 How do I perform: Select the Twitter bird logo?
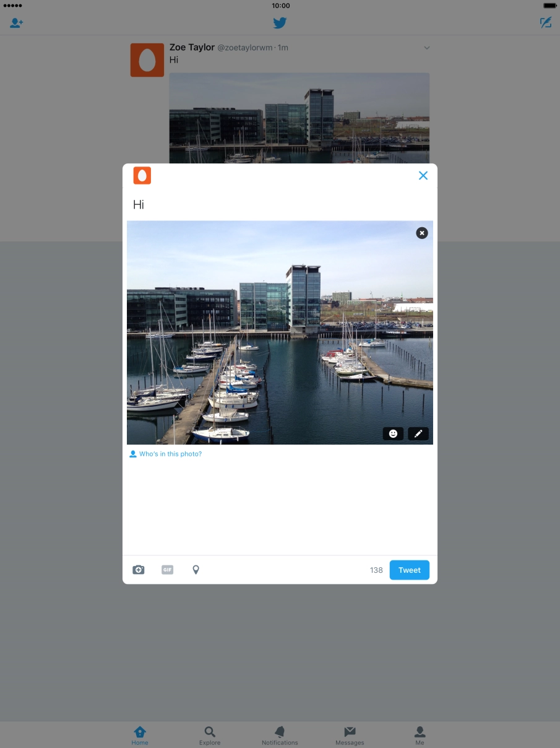click(x=280, y=22)
